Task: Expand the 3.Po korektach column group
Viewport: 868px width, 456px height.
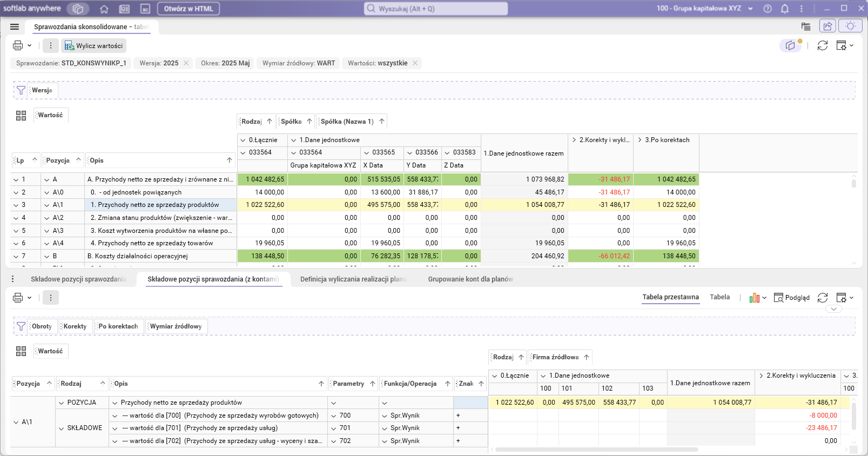Action: [x=640, y=140]
